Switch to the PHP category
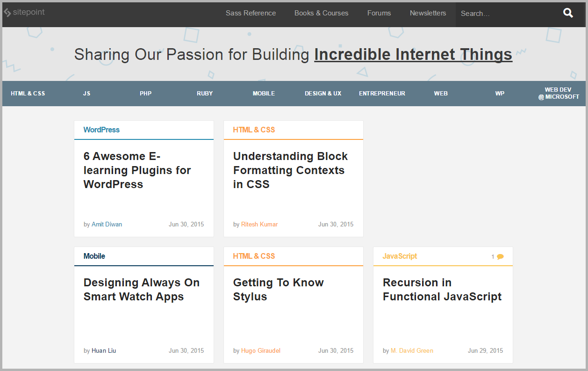588x371 pixels. [x=146, y=94]
